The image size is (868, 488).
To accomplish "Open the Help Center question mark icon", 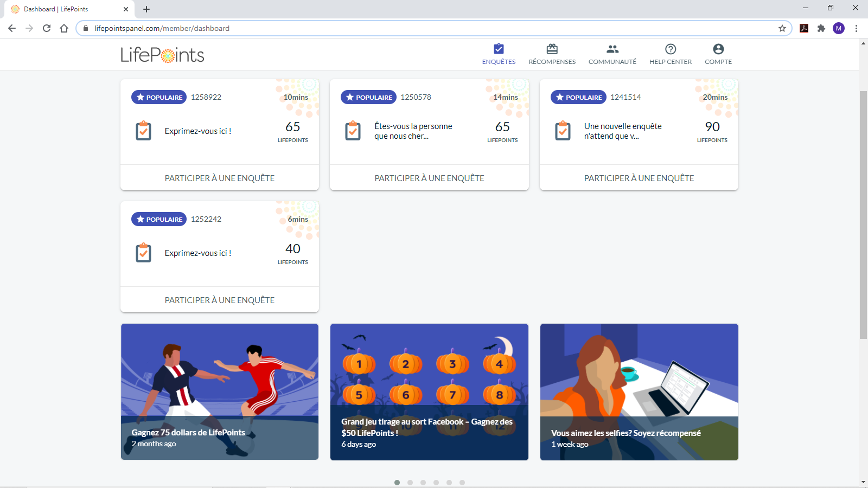I will pyautogui.click(x=671, y=49).
